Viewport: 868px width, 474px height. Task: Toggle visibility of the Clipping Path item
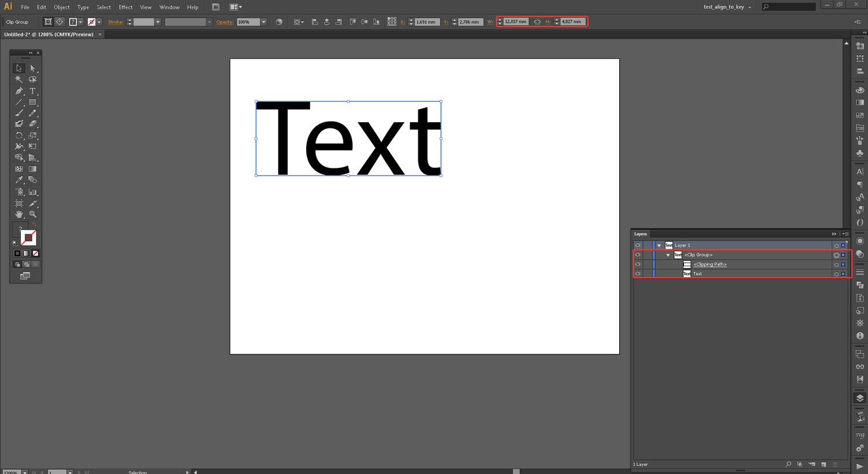coord(638,264)
